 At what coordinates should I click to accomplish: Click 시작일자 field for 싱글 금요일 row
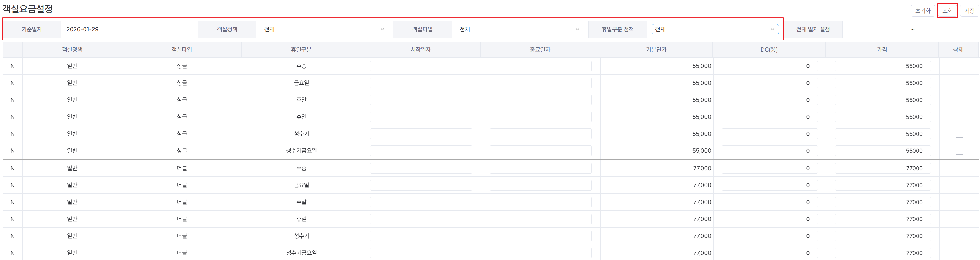click(x=421, y=83)
